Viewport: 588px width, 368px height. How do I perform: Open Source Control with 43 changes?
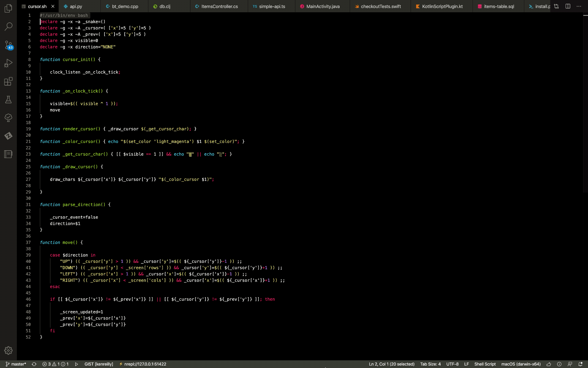[x=8, y=45]
